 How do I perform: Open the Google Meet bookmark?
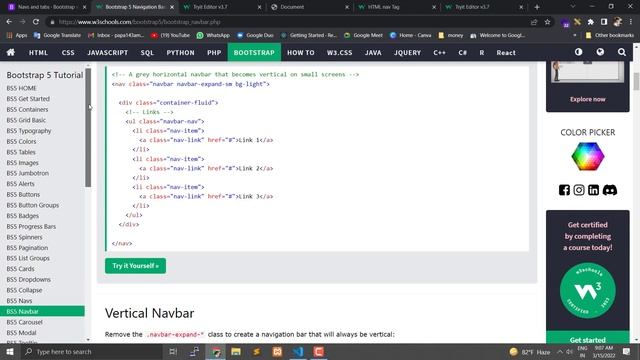click(363, 36)
